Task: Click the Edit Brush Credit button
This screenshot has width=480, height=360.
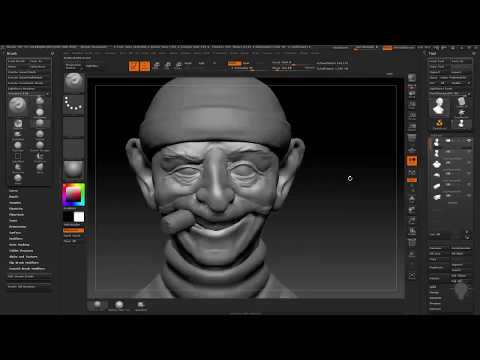Action: pyautogui.click(x=29, y=276)
